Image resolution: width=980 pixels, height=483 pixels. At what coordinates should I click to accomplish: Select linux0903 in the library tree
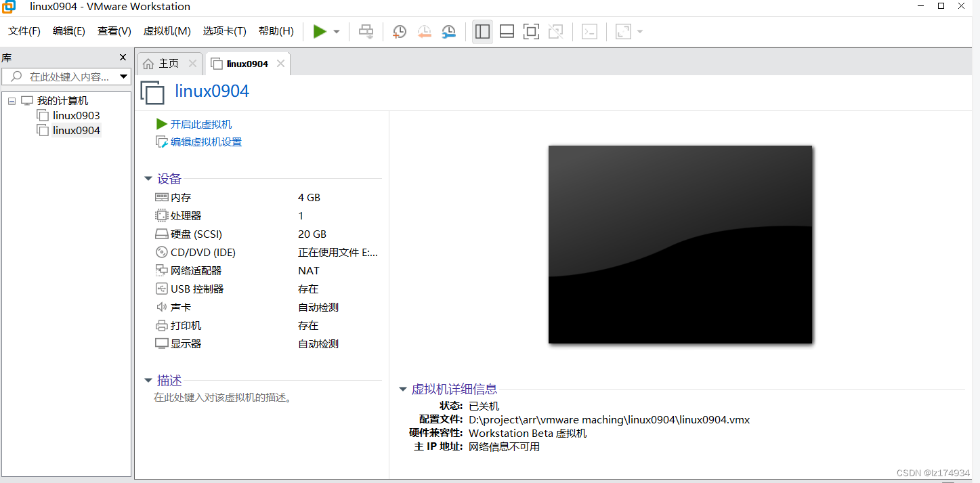coord(77,116)
